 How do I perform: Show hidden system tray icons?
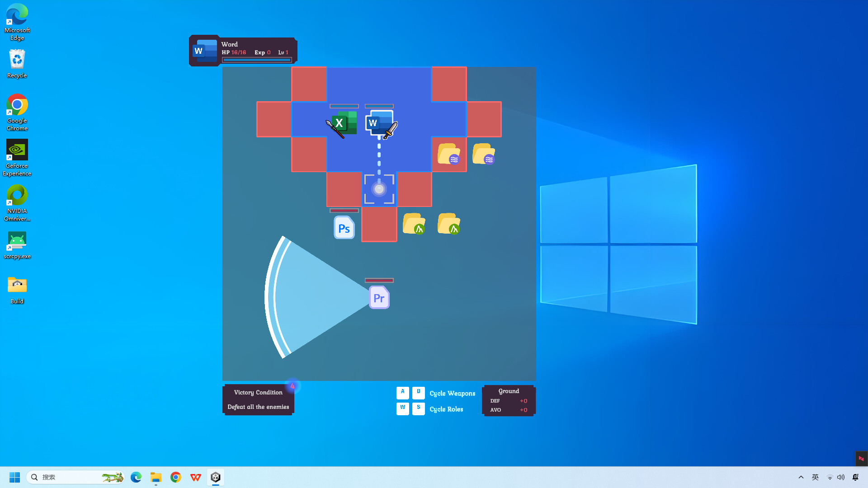coord(801,477)
